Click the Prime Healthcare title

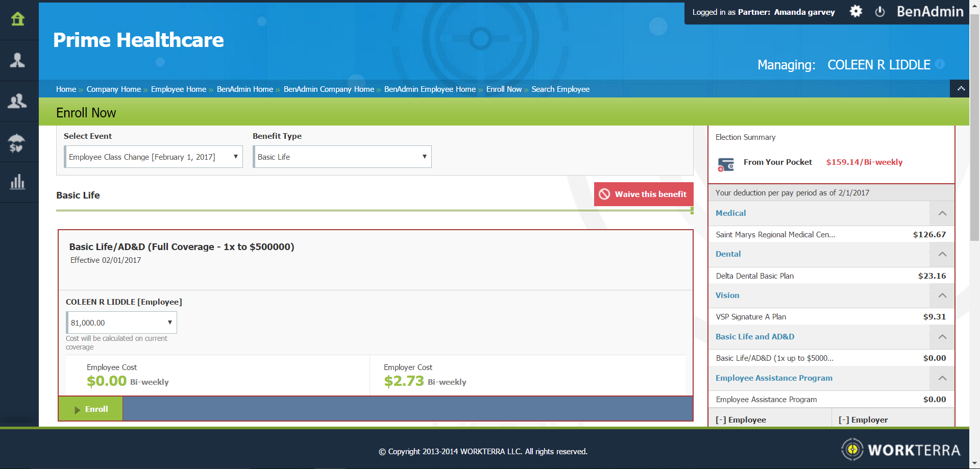[138, 40]
